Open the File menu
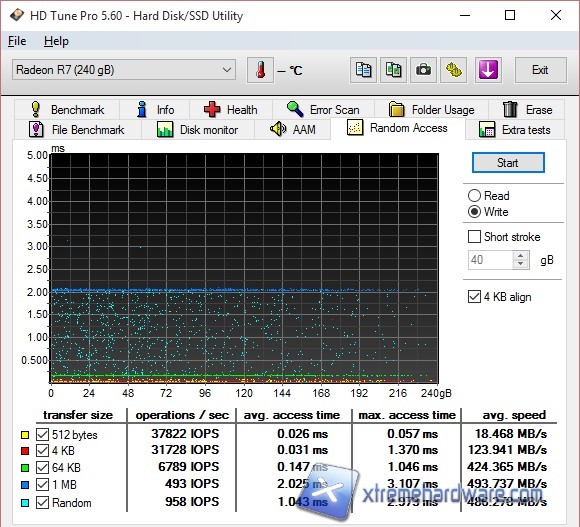Screen dimensions: 580x527 [17, 41]
